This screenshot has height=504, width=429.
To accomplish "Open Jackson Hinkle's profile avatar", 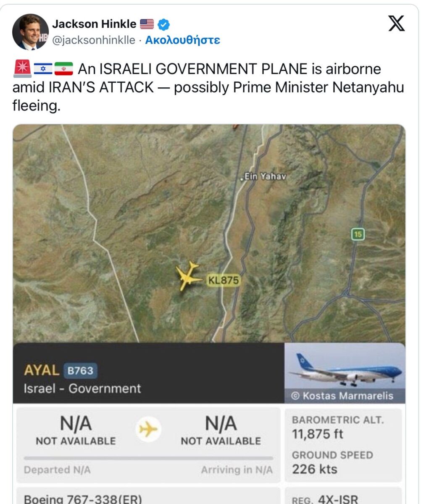I will click(x=31, y=32).
